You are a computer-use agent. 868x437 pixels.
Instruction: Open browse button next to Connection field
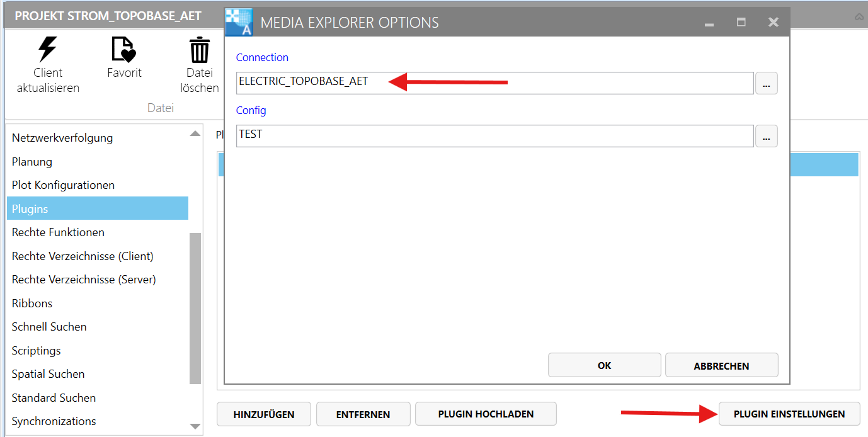tap(766, 83)
